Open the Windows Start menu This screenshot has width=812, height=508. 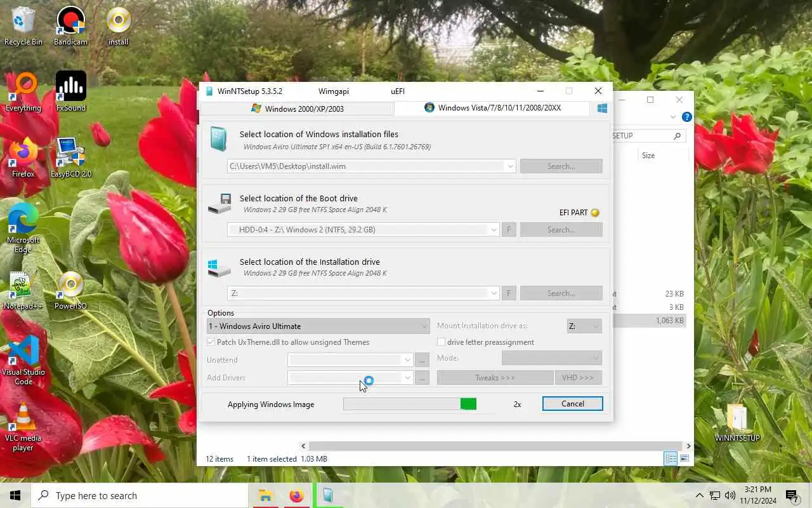(x=15, y=495)
